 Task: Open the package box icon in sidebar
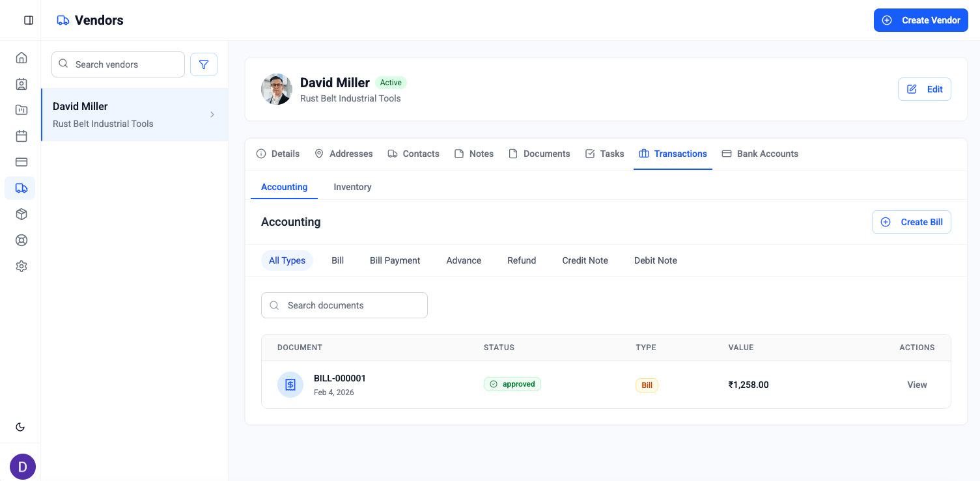click(21, 214)
